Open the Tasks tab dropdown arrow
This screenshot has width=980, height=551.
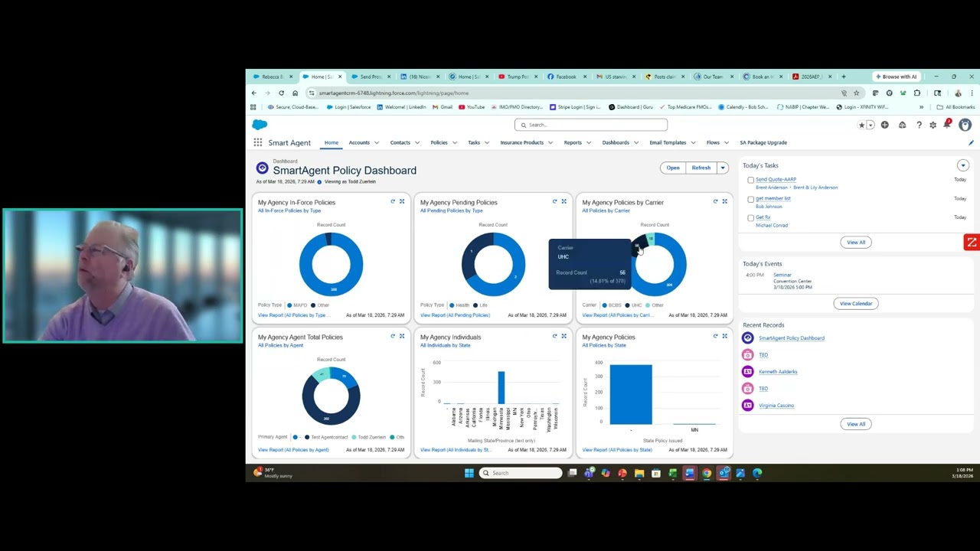487,142
